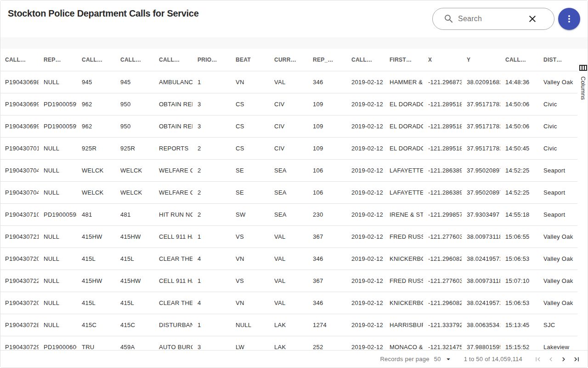The height and width of the screenshot is (368, 588).
Task: Open the records per page dropdown
Action: point(443,359)
